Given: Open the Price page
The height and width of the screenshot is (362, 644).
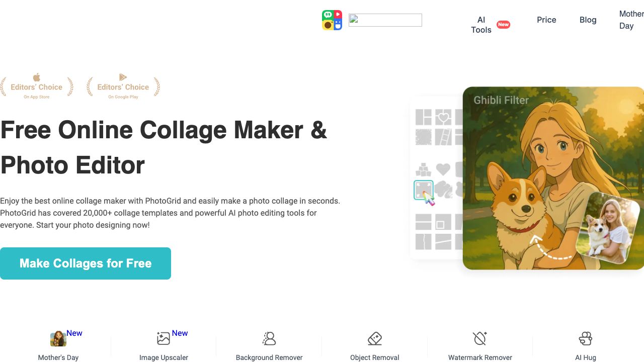Looking at the screenshot, I should [x=546, y=20].
